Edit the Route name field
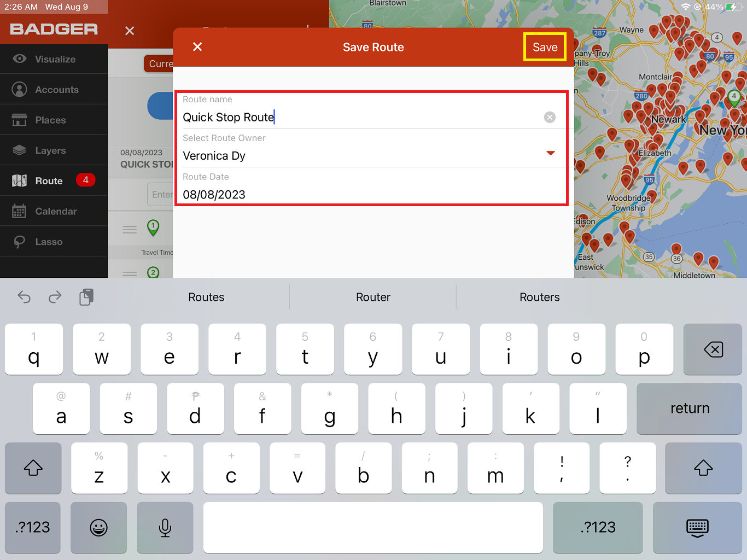The width and height of the screenshot is (747, 560). [361, 117]
